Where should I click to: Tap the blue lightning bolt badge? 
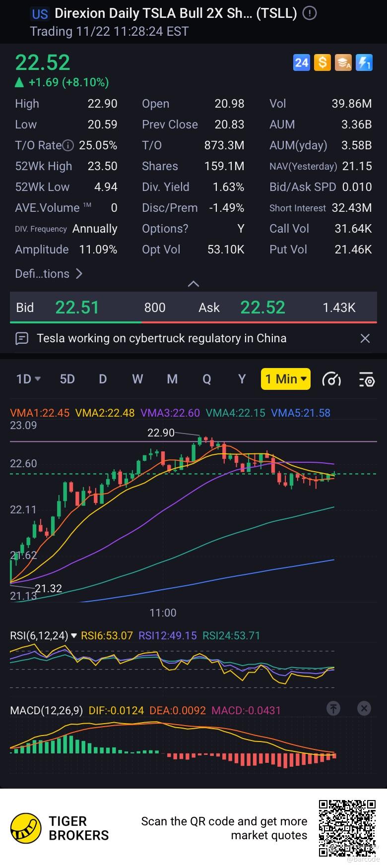[x=364, y=62]
